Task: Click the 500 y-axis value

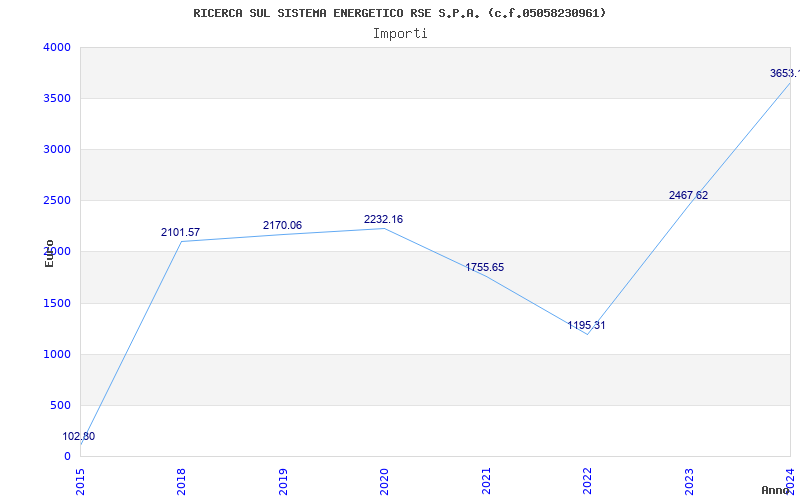Action: click(x=61, y=406)
